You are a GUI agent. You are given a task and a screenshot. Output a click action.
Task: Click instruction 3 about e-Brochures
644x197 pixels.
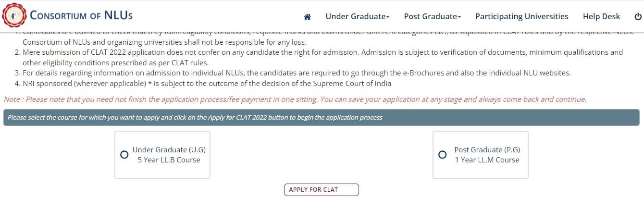tap(296, 73)
